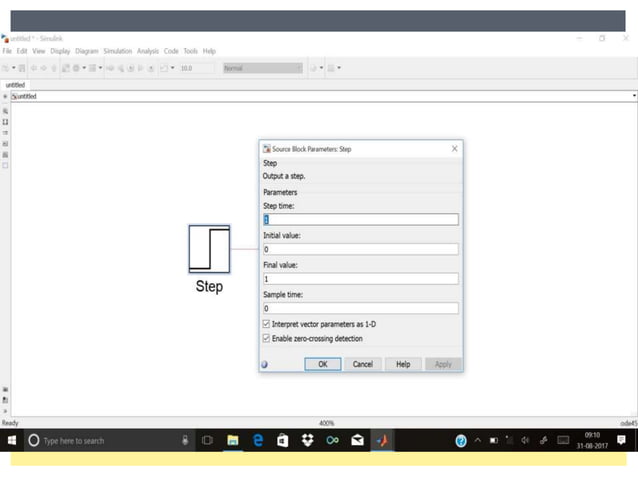Click the Area tool in left palette

[5, 166]
